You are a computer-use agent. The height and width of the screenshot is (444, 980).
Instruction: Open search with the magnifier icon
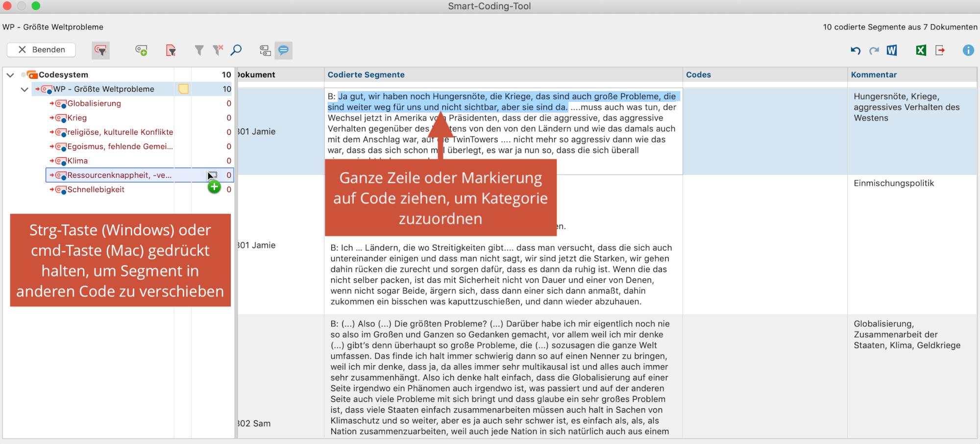[236, 50]
